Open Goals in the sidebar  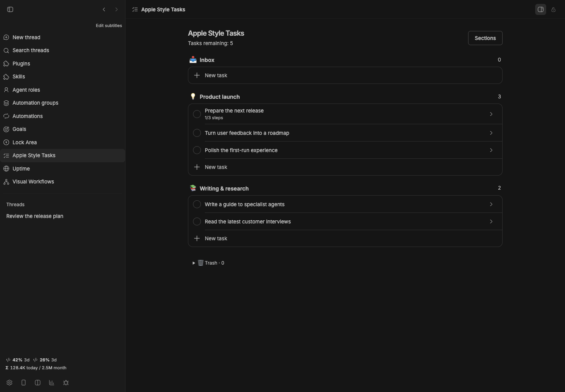point(63,129)
